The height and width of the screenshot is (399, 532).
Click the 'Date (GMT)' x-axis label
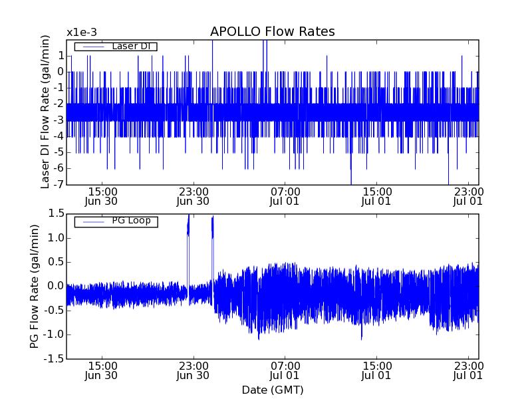pyautogui.click(x=273, y=390)
